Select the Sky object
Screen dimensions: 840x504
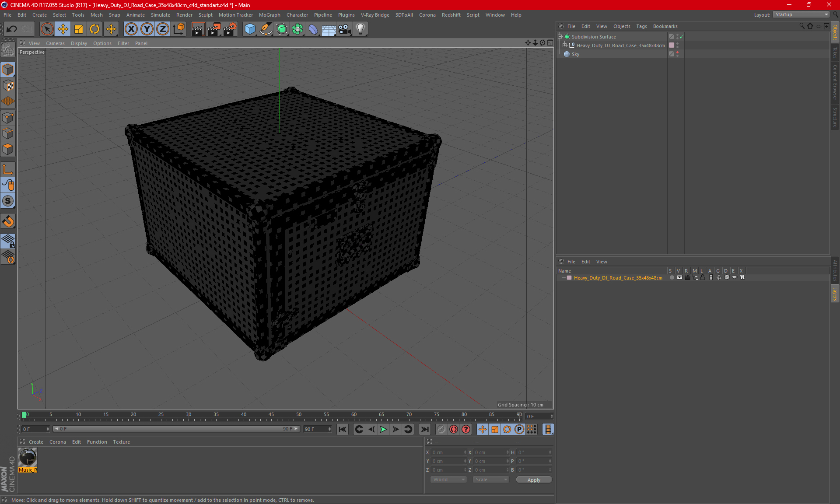click(575, 54)
